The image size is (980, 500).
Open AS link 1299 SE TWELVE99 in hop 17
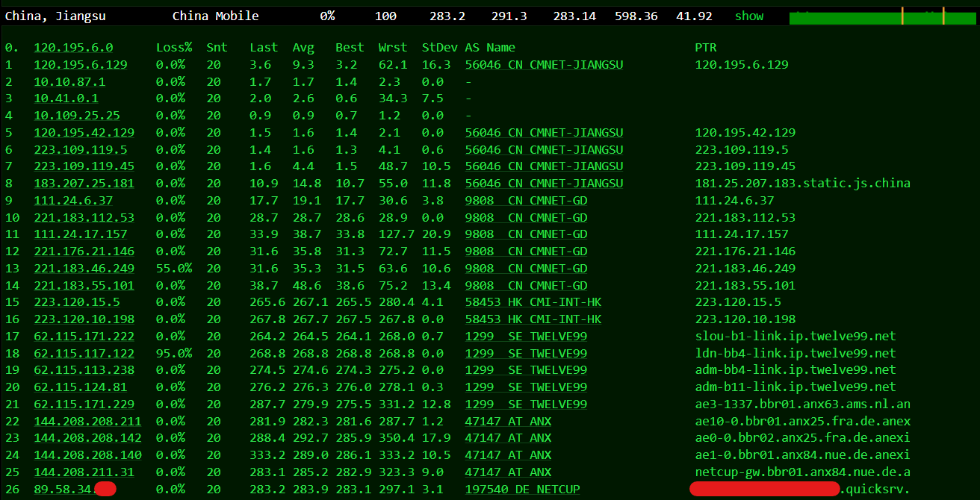[x=526, y=337]
